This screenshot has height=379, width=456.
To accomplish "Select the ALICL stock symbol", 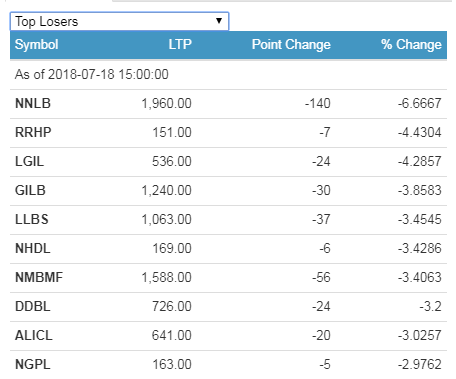I will 34,335.
